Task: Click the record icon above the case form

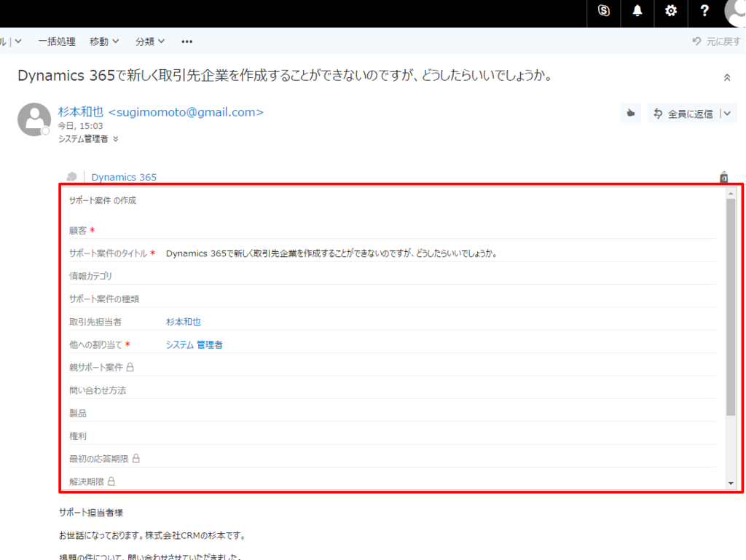Action: pyautogui.click(x=723, y=178)
